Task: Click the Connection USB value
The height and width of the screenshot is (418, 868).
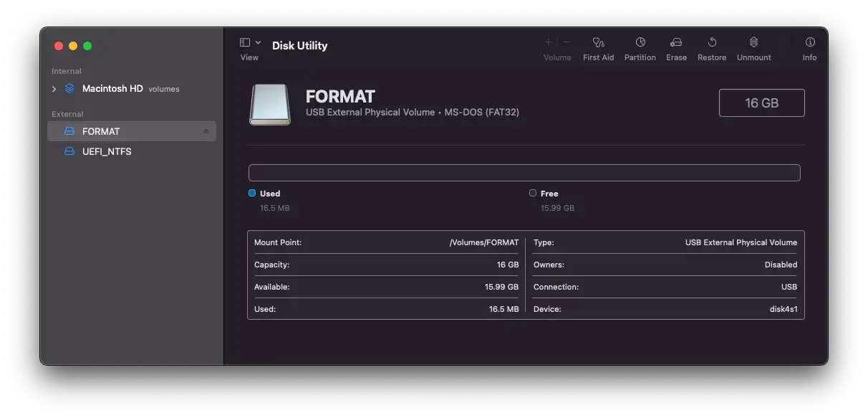Action: [x=789, y=287]
